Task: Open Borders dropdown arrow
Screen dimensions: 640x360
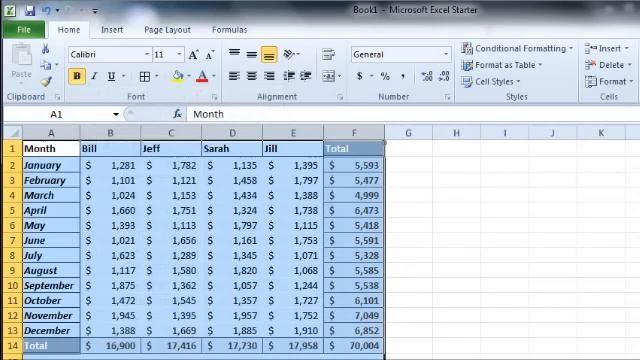Action: tap(156, 76)
